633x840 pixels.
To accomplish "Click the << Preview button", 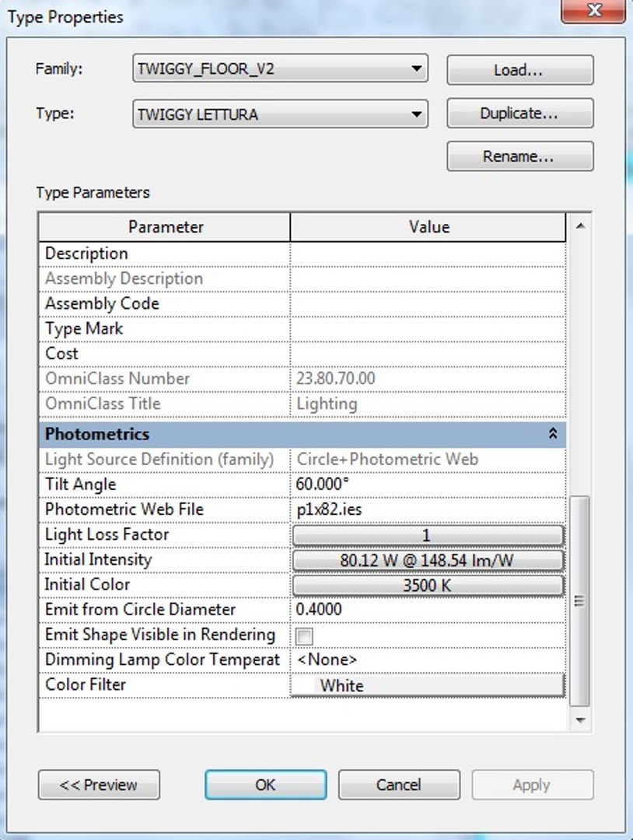I will coord(99,785).
